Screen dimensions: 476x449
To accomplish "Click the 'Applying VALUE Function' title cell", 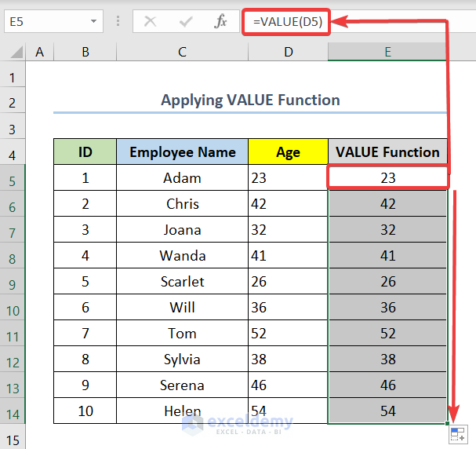I will [250, 100].
